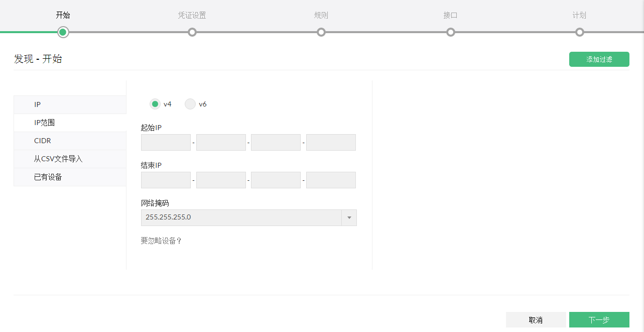Screen dimensions: 644x332
Task: Click the 开始 step circle in wizard
Action: coord(63,32)
